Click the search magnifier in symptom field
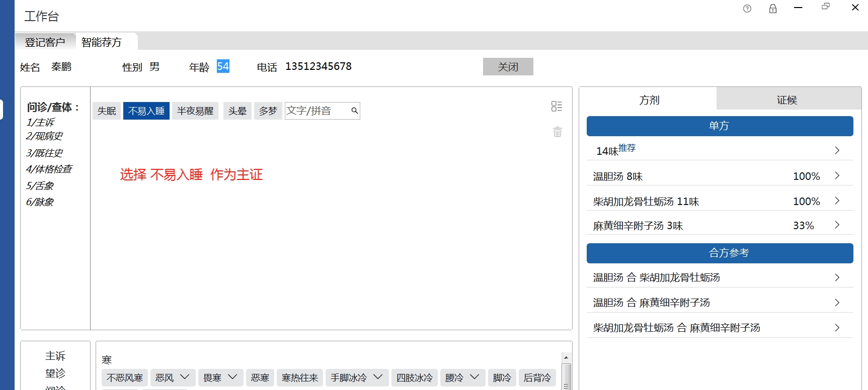Image resolution: width=868 pixels, height=390 pixels. pos(355,111)
